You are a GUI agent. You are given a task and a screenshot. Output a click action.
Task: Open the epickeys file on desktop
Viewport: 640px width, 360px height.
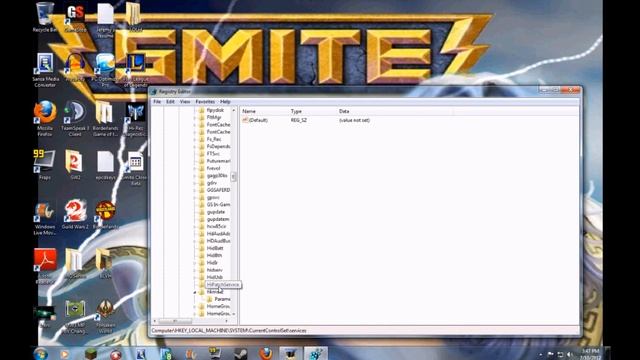pos(105,165)
